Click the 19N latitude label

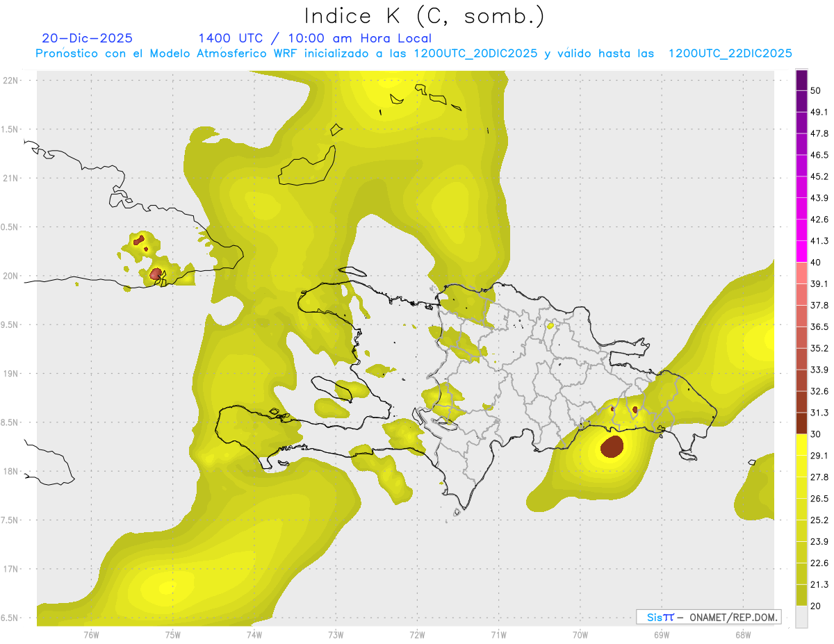pyautogui.click(x=10, y=373)
